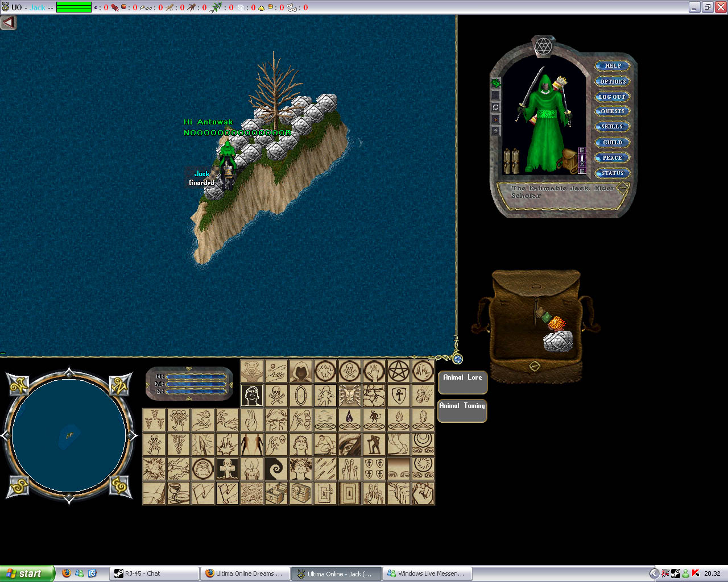The width and height of the screenshot is (728, 582).
Task: Click the keyhole door icon
Action: (x=350, y=493)
